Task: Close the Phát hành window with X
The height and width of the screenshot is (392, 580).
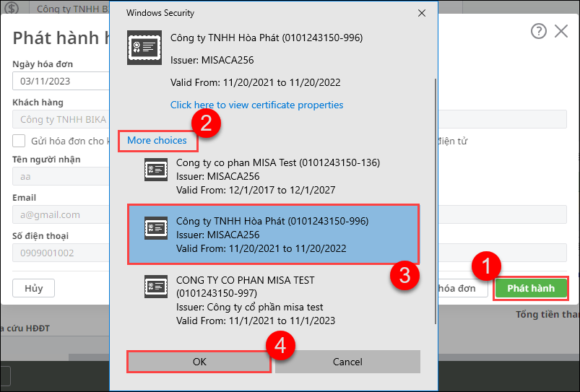Action: tap(561, 32)
